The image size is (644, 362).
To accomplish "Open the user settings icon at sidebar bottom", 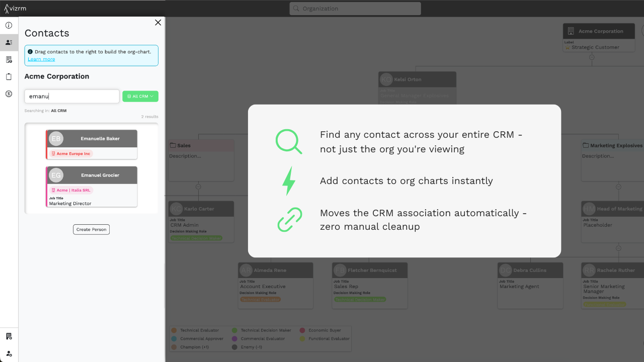I will click(x=9, y=353).
